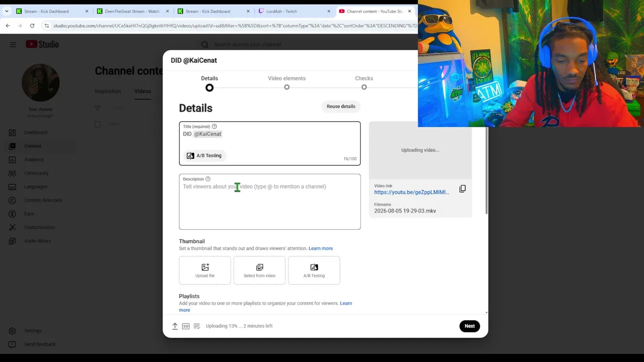Open Content in the sidebar

click(x=33, y=146)
